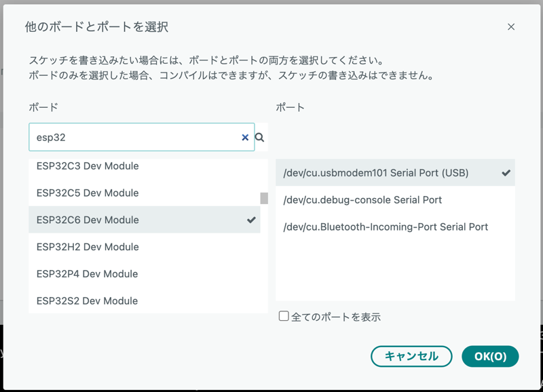Choose /dev/cu.debug-console Serial Port
This screenshot has height=392, width=543.
click(x=395, y=199)
